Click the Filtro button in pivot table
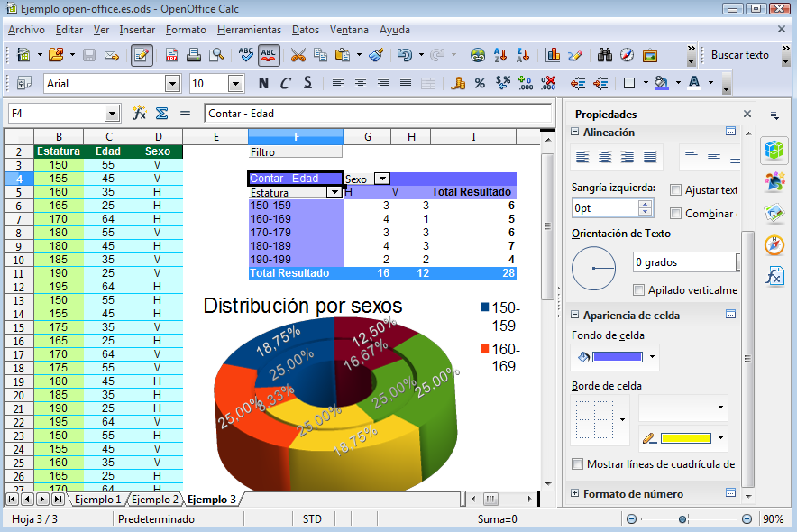This screenshot has height=532, width=797. coord(262,152)
